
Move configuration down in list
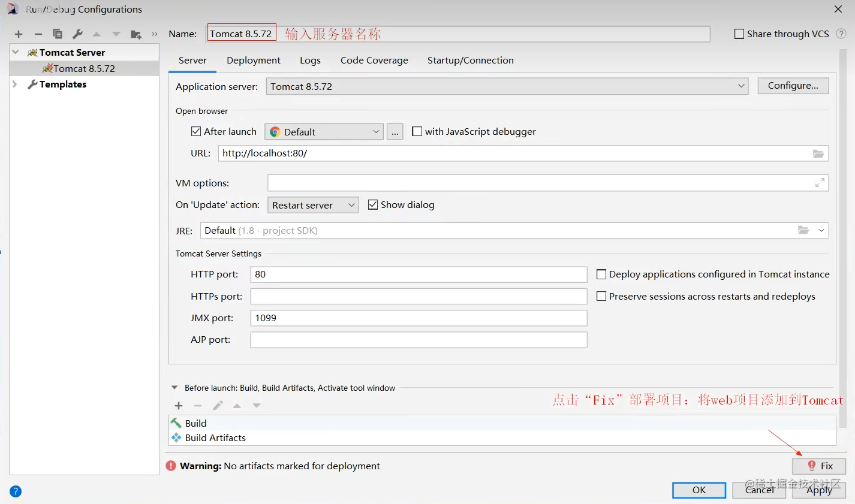tap(116, 34)
